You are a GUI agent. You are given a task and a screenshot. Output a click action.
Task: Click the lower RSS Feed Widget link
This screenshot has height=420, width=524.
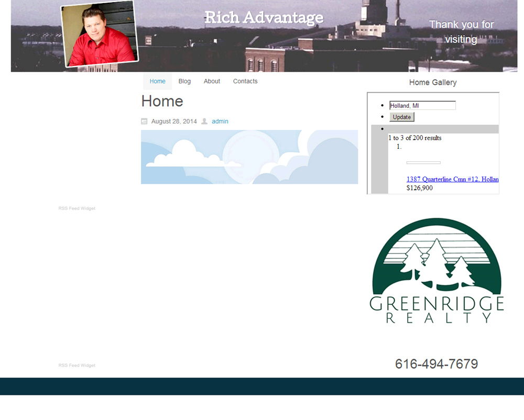pos(77,366)
